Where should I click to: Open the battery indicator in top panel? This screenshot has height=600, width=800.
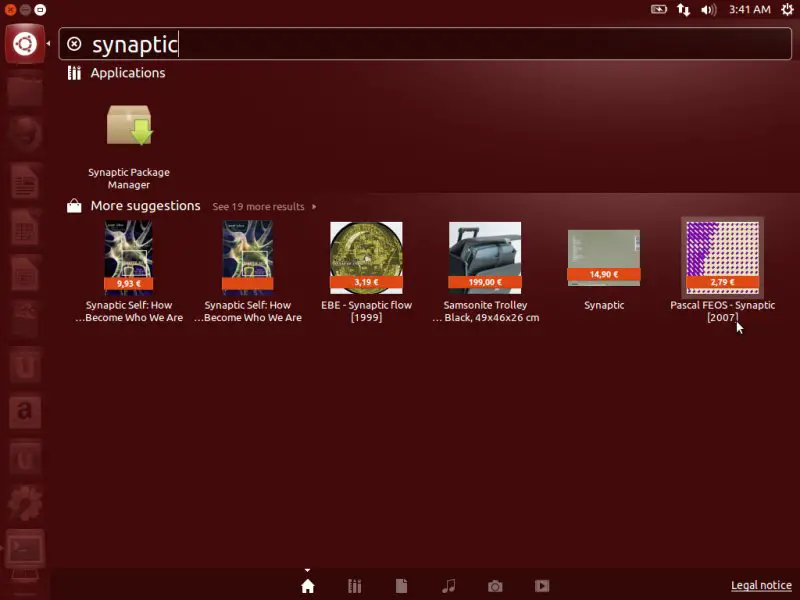(659, 9)
